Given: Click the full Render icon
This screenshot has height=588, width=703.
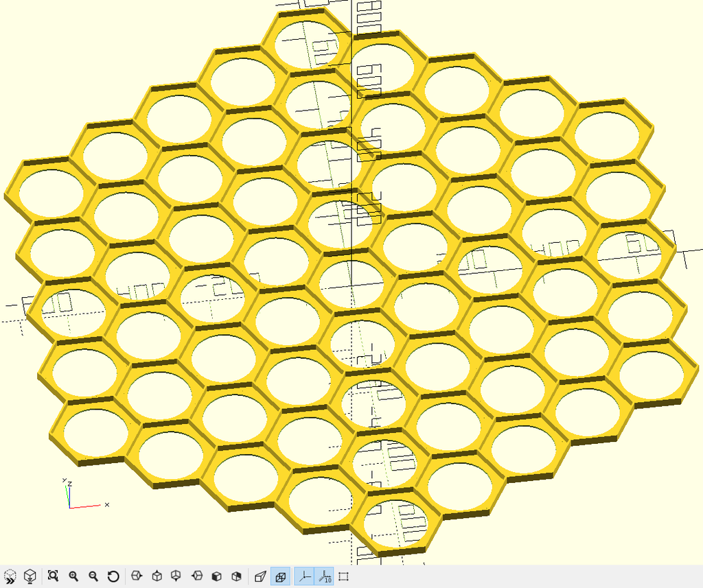Looking at the screenshot, I should click(30, 576).
